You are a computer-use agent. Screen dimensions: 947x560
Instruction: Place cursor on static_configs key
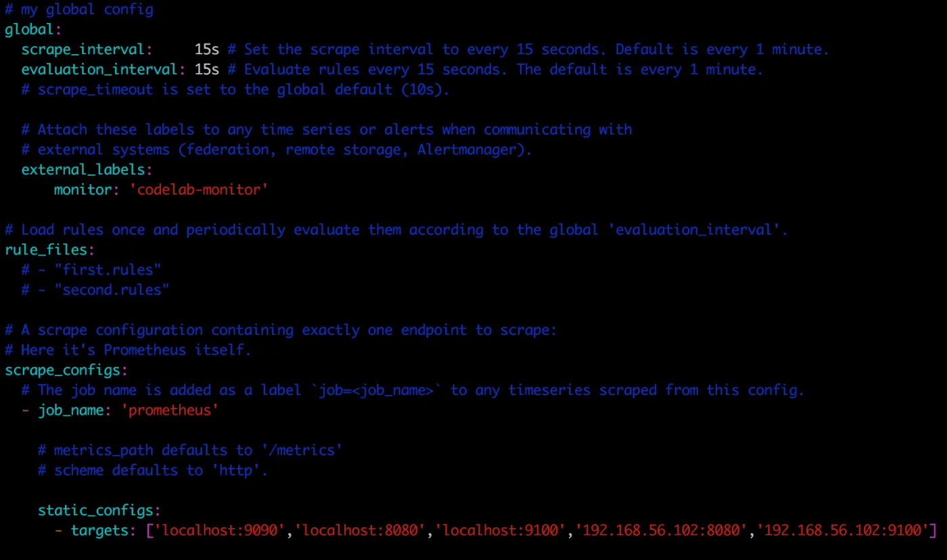click(x=99, y=510)
